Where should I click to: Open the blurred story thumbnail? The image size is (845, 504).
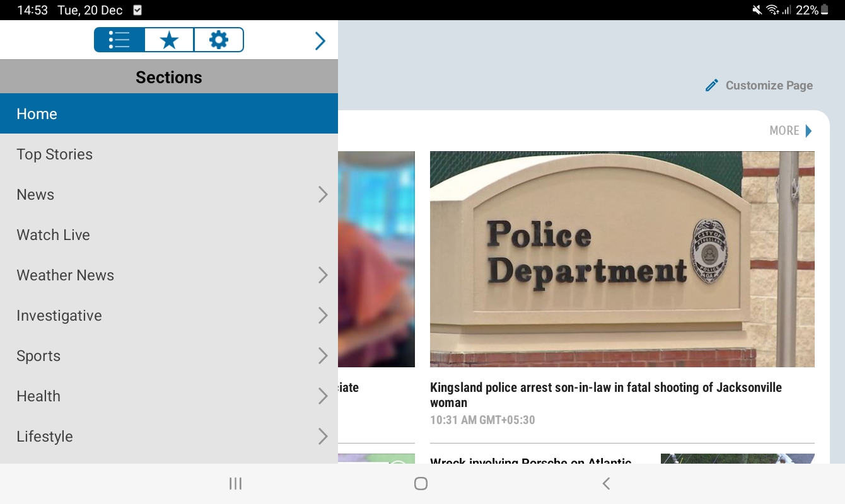(x=376, y=259)
